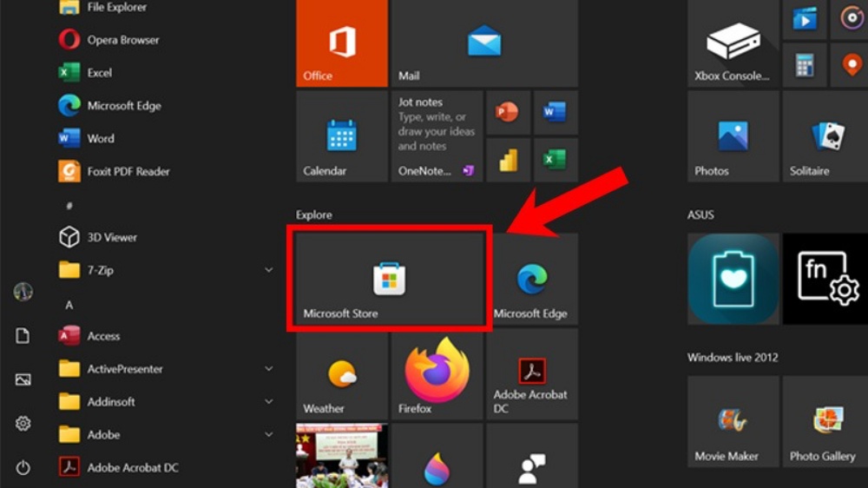Open Settings gear in left sidebar
The width and height of the screenshot is (868, 488).
23,424
